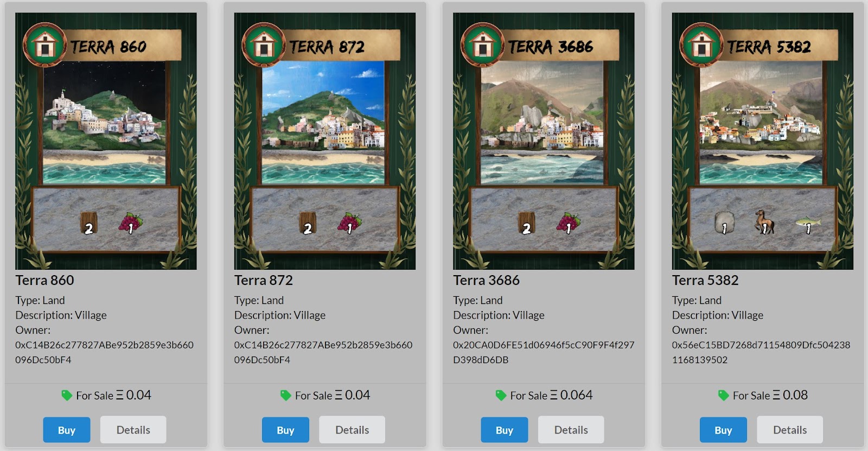Click the house icon on Terra 5382 card
Viewport: 868px width, 451px height.
(x=701, y=45)
